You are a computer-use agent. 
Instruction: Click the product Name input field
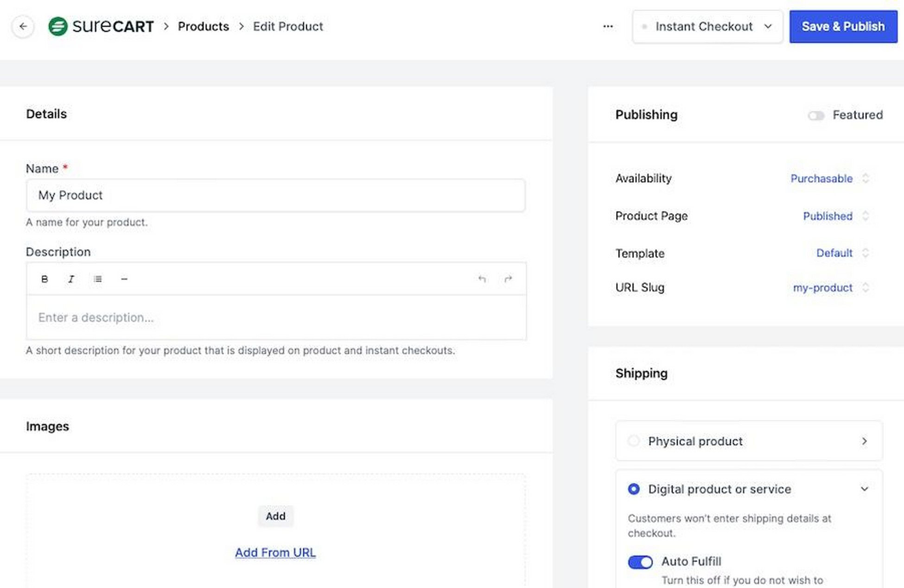pos(276,195)
